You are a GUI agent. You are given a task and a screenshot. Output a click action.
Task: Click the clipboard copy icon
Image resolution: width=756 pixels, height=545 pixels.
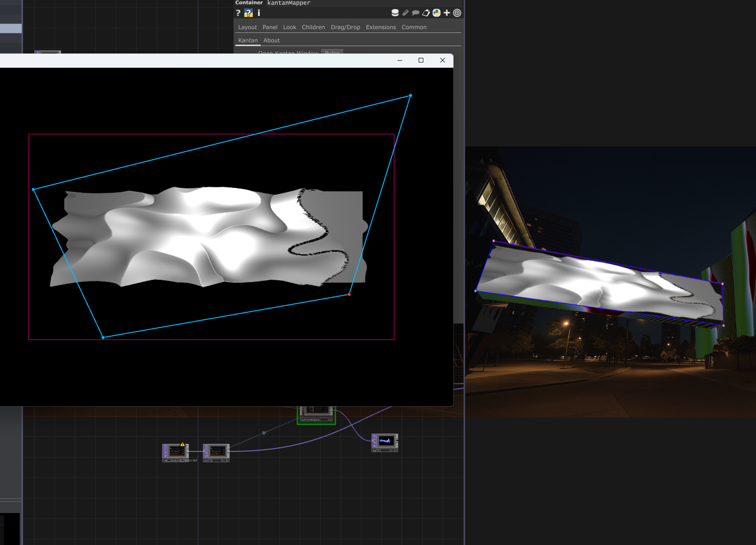(x=426, y=13)
